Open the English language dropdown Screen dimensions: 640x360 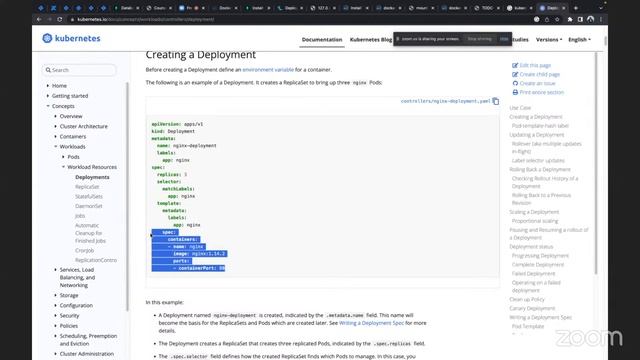(x=579, y=40)
